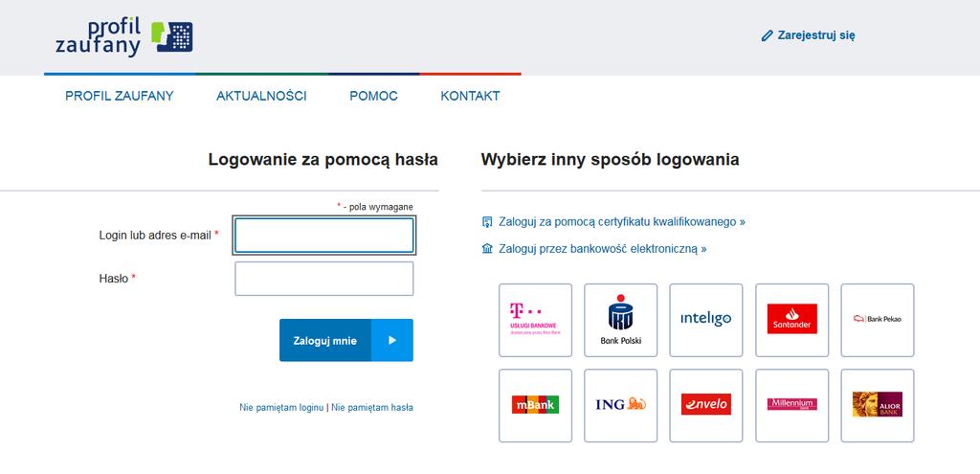Image resolution: width=980 pixels, height=474 pixels.
Task: Log in with the Inteligo tile
Action: 706,320
